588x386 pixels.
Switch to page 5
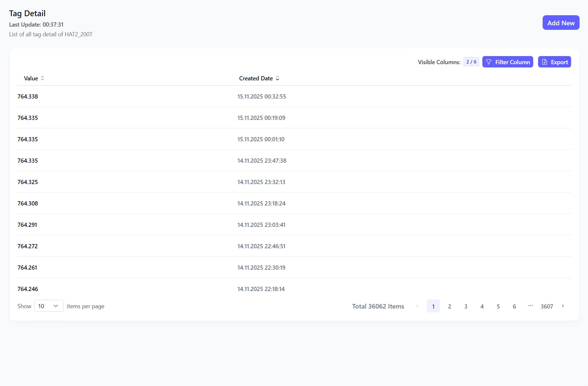[498, 306]
